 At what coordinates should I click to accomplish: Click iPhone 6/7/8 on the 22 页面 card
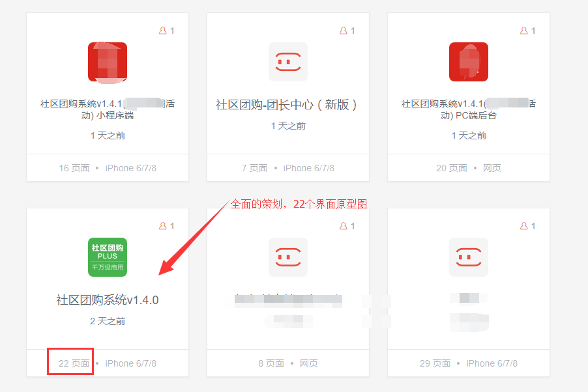(x=131, y=363)
